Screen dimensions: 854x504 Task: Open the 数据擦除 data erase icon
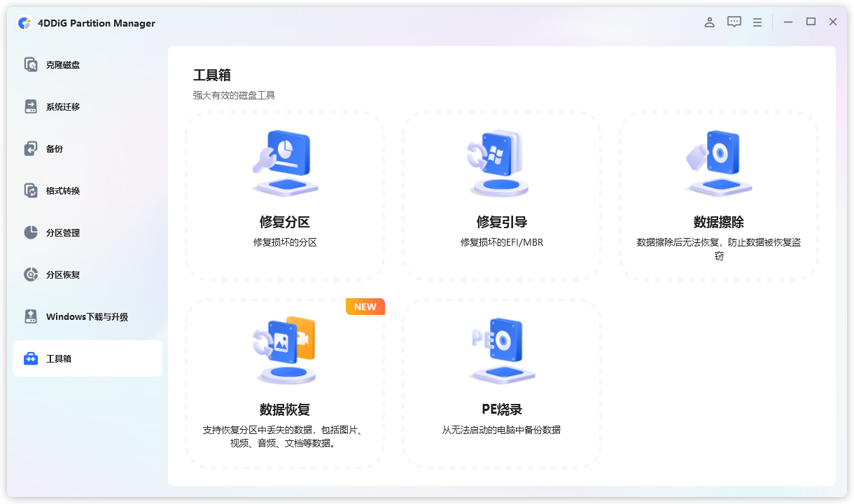point(718,162)
